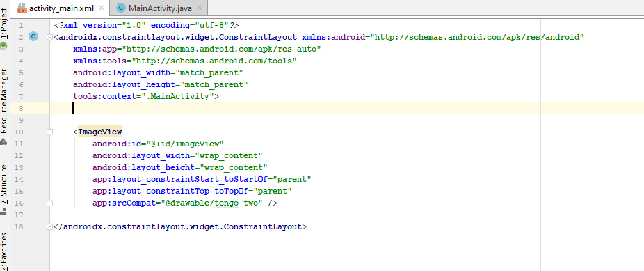Click the ImageView tag name
Image resolution: width=644 pixels, height=271 pixels.
tap(100, 132)
